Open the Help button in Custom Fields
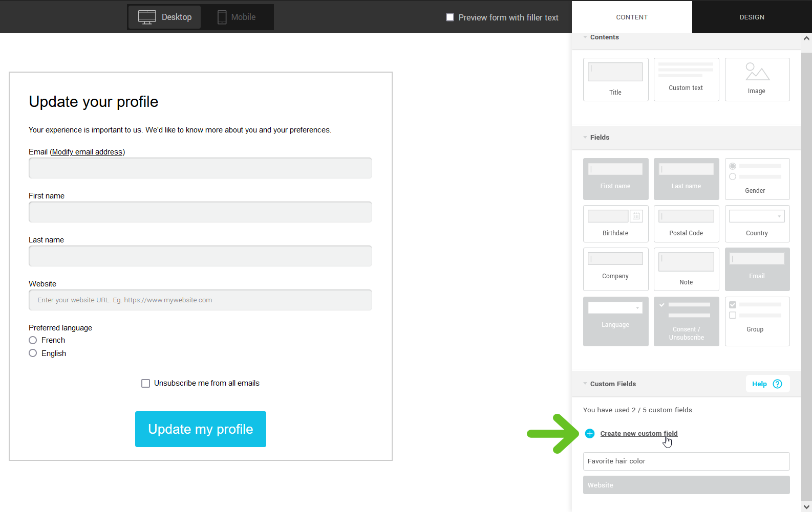Image resolution: width=812 pixels, height=512 pixels. (767, 384)
